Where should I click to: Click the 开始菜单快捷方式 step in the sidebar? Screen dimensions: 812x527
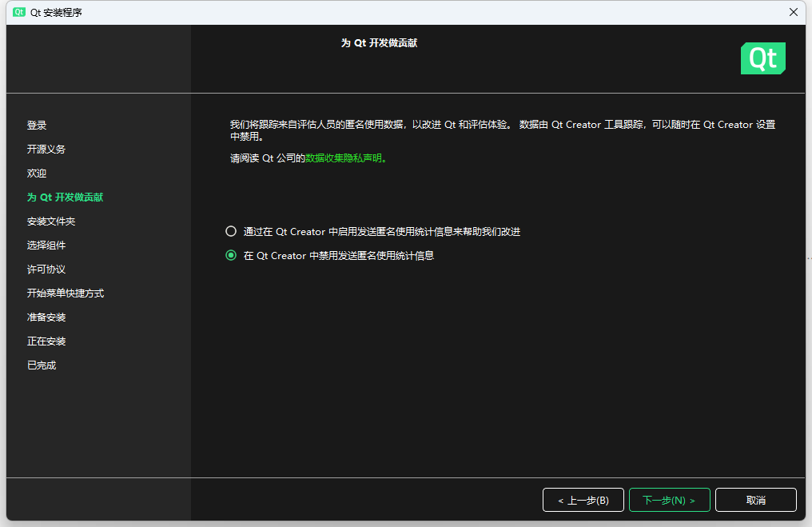[66, 293]
